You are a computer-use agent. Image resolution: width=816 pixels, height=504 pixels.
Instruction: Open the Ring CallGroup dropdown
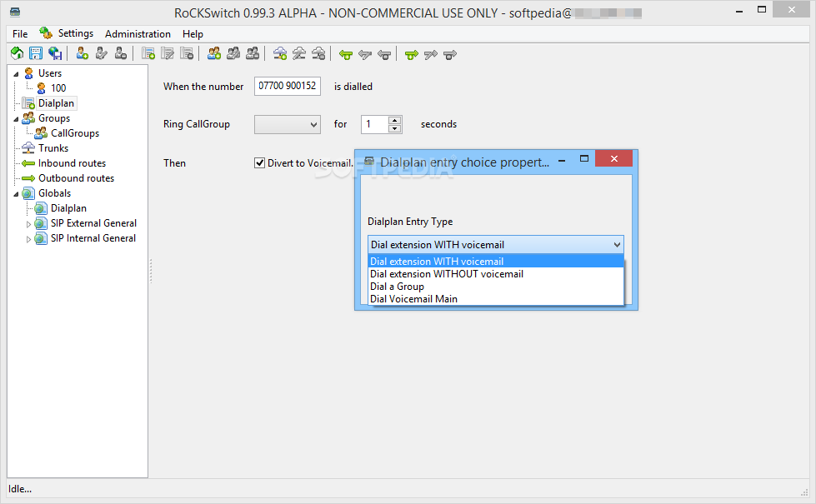tap(288, 124)
